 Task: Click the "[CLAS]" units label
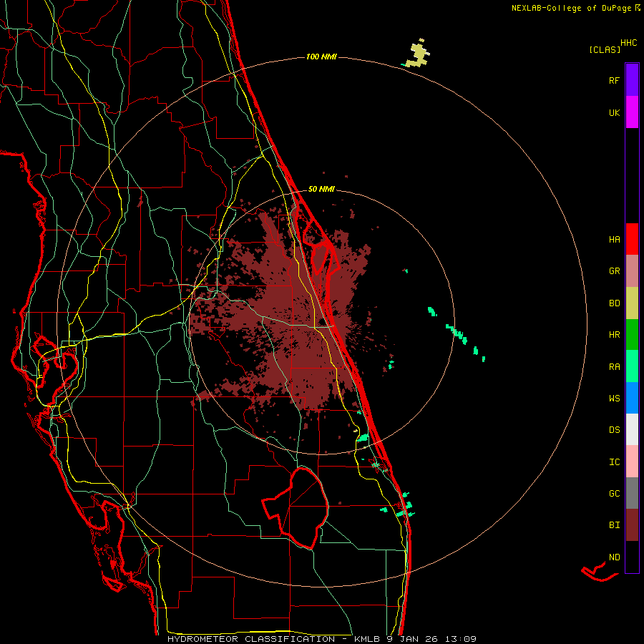[x=605, y=49]
